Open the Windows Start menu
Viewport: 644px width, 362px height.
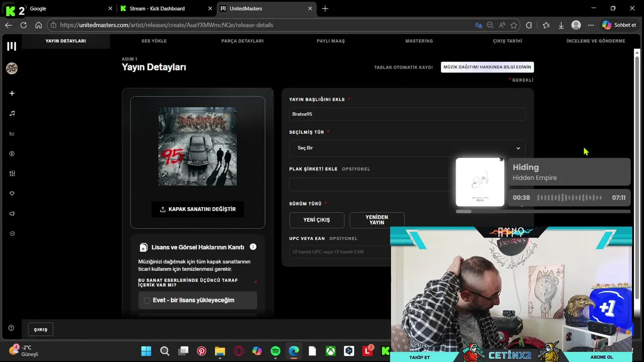(x=146, y=351)
